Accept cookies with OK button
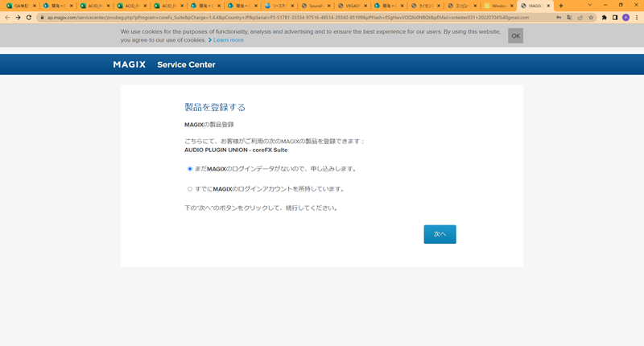This screenshot has height=346, width=644. click(x=515, y=35)
